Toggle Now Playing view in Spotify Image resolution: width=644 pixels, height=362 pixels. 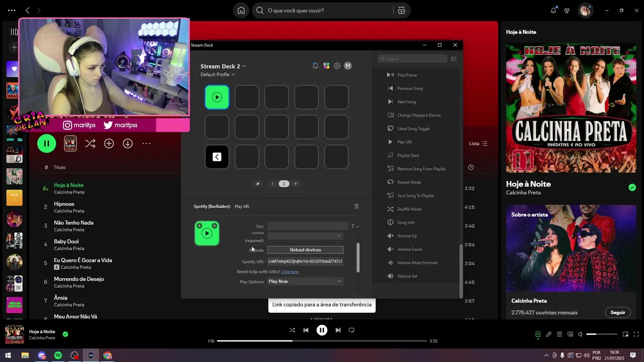(x=538, y=334)
